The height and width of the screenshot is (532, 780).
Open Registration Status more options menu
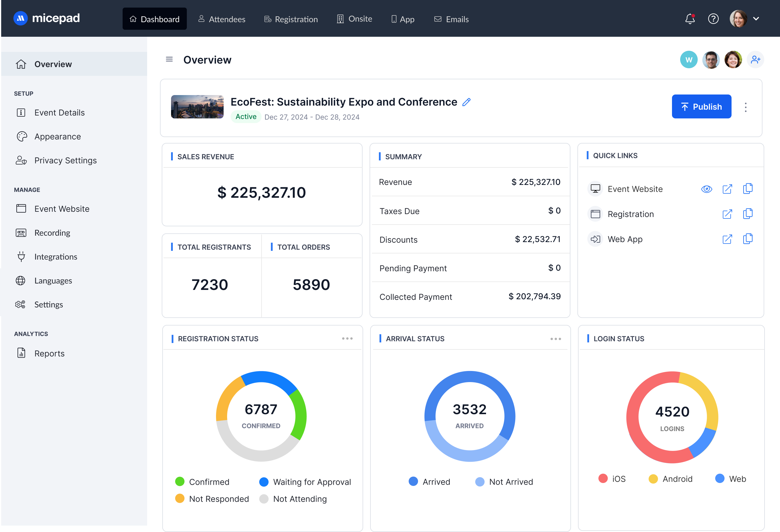[x=347, y=338]
